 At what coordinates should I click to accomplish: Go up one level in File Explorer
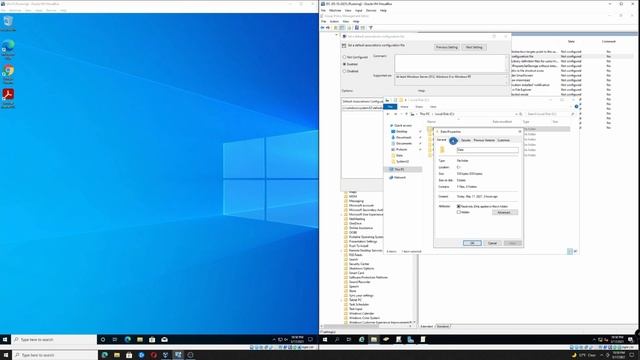click(407, 114)
